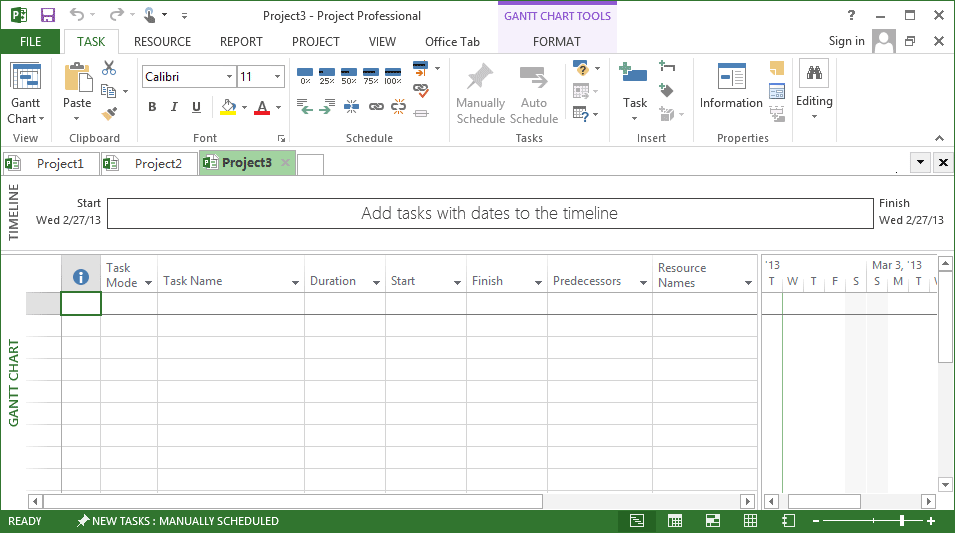
Task: Toggle Italic text style
Action: (x=174, y=107)
